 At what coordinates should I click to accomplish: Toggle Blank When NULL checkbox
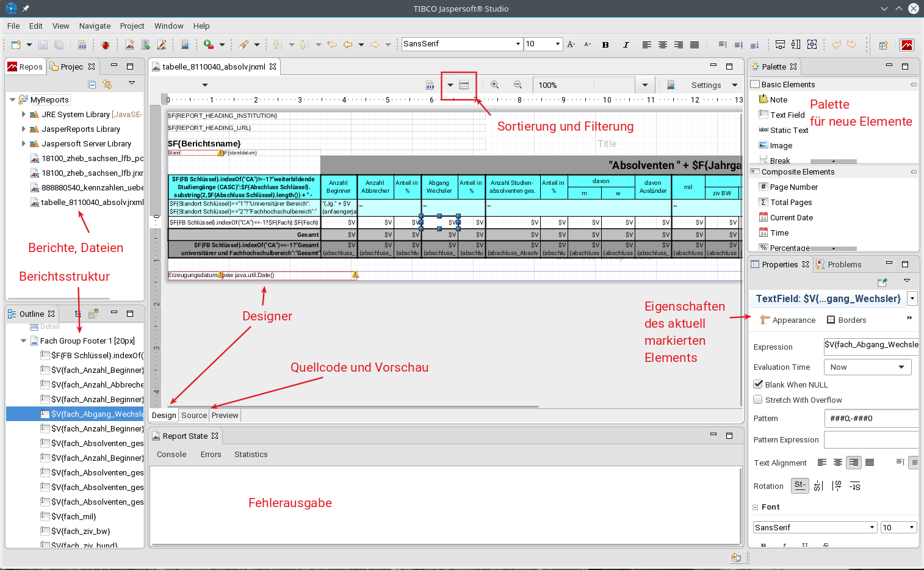tap(758, 384)
